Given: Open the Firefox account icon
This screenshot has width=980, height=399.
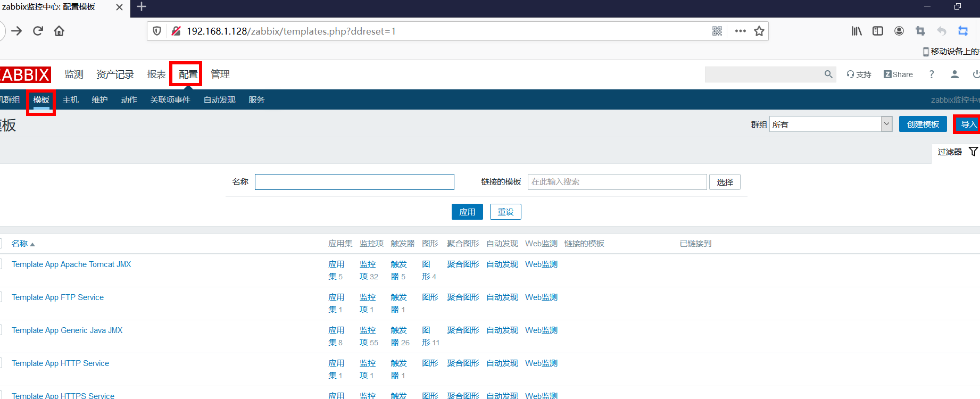Looking at the screenshot, I should click(899, 31).
